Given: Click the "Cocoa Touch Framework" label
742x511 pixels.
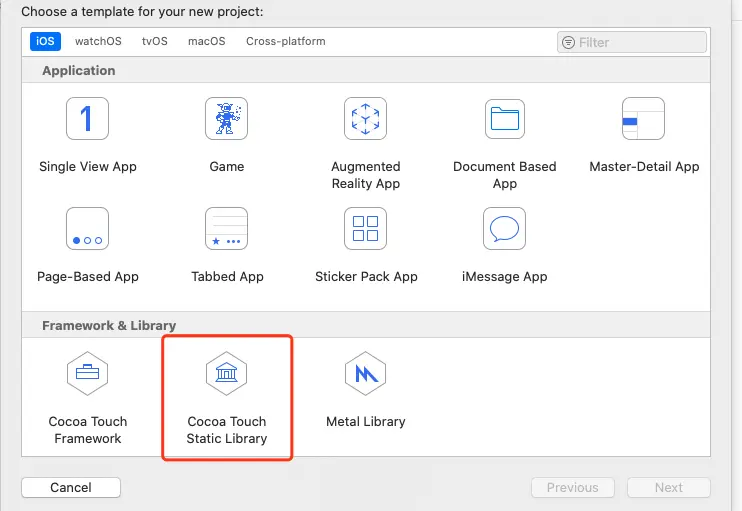Looking at the screenshot, I should tap(88, 430).
